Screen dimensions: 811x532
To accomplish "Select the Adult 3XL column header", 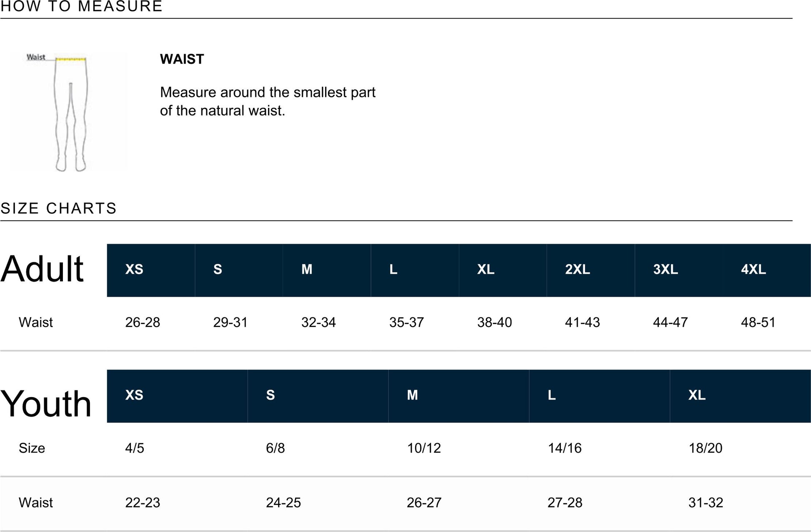I will (665, 270).
